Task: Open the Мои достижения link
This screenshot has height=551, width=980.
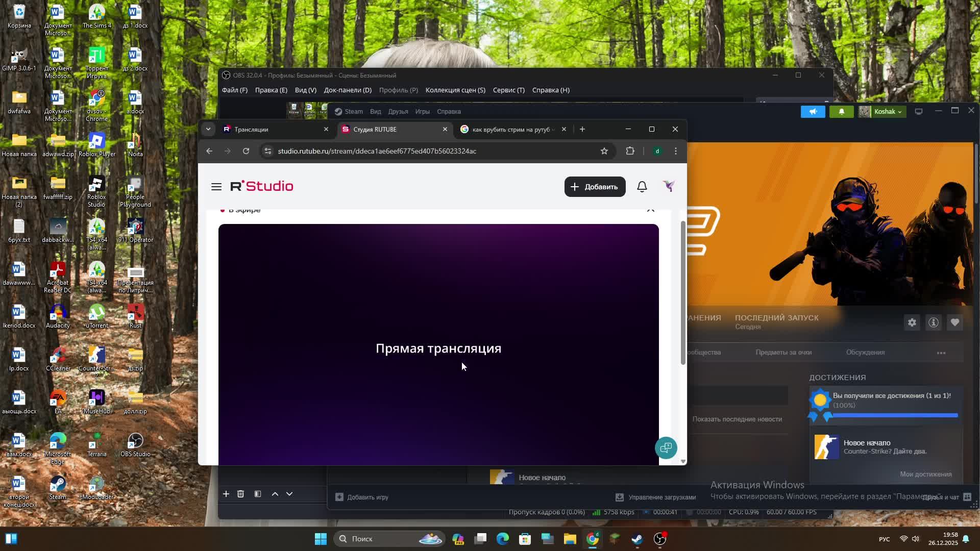Action: tap(925, 474)
